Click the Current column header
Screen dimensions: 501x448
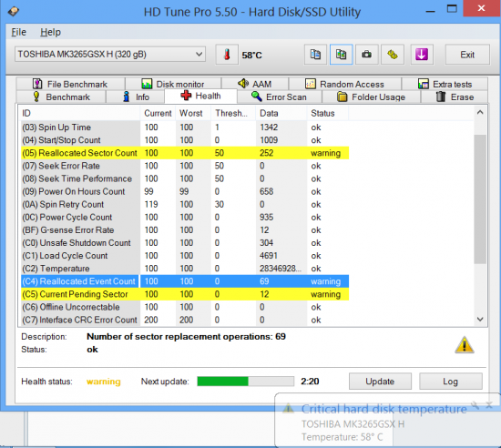pos(158,113)
